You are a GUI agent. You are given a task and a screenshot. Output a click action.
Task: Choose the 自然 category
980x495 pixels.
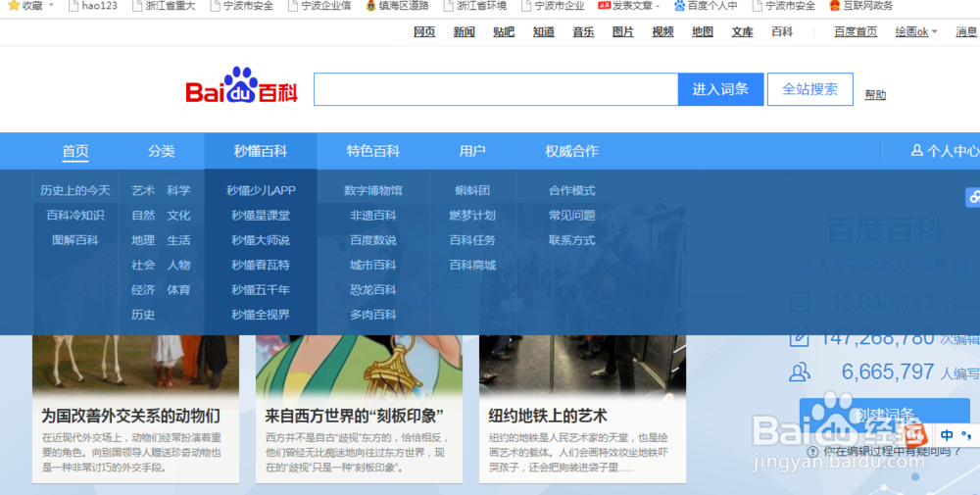[143, 215]
